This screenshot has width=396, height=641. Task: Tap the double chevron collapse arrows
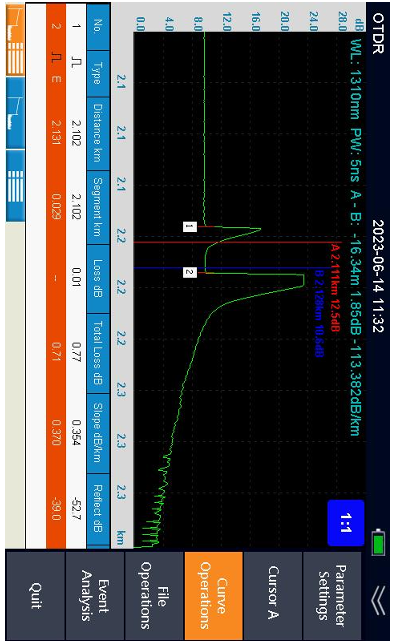coord(378,600)
